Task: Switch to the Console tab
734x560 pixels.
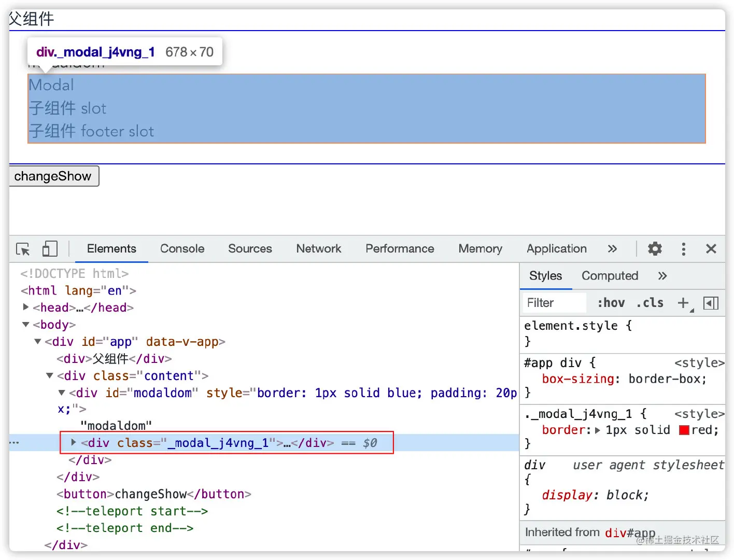Action: 182,249
